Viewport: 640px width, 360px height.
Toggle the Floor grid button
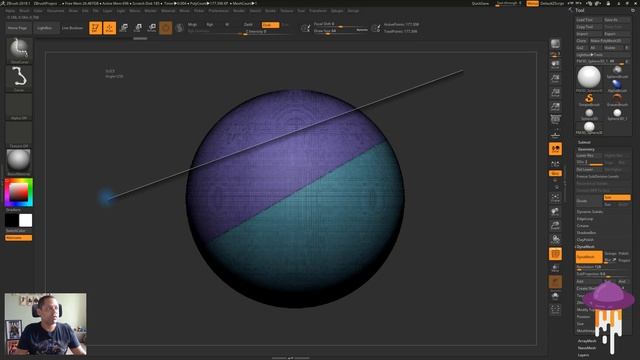tap(555, 134)
